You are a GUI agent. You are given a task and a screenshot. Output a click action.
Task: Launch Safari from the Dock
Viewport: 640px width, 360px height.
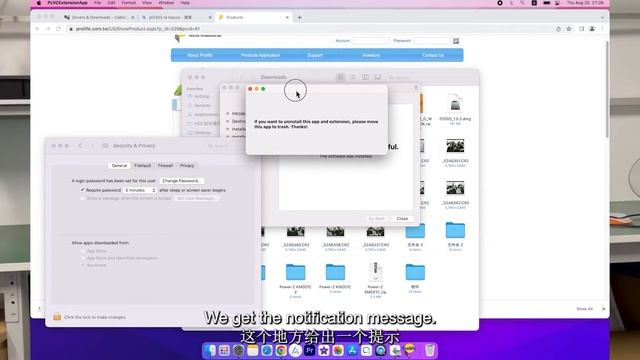tap(267, 350)
